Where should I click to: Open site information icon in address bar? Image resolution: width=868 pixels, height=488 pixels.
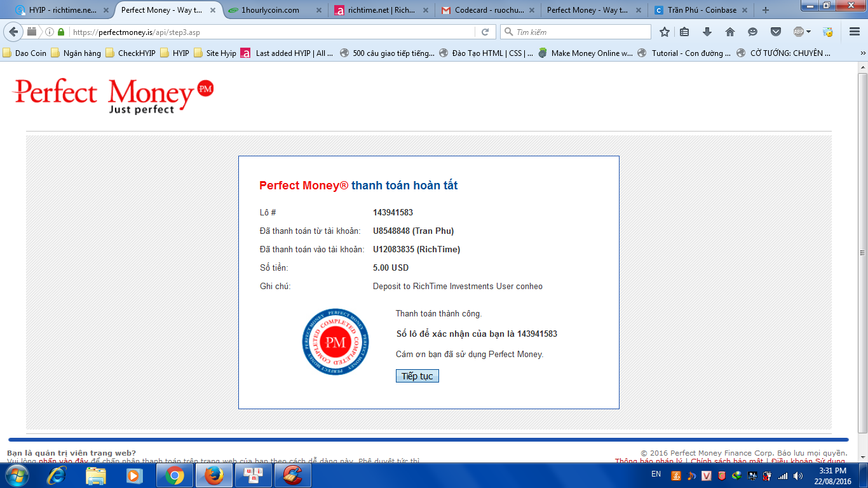click(x=50, y=32)
